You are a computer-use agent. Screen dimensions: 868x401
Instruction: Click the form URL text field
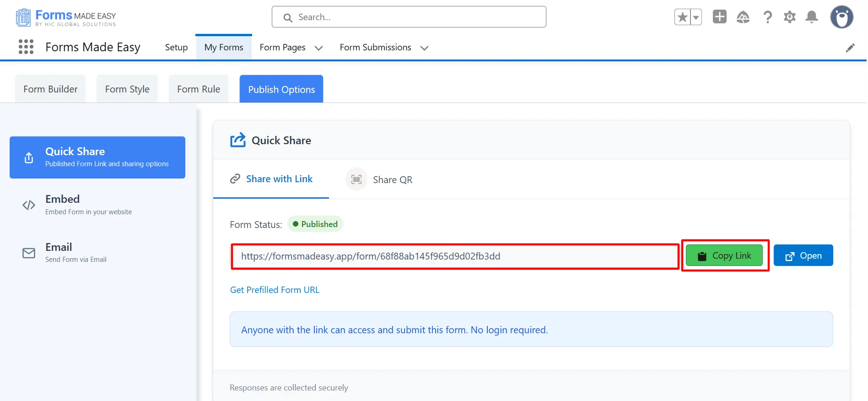455,256
